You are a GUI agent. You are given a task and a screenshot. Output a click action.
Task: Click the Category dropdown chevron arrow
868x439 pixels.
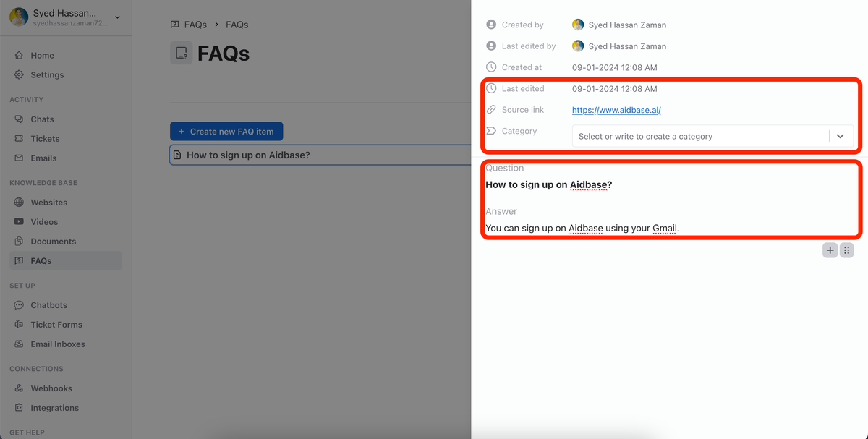click(840, 135)
